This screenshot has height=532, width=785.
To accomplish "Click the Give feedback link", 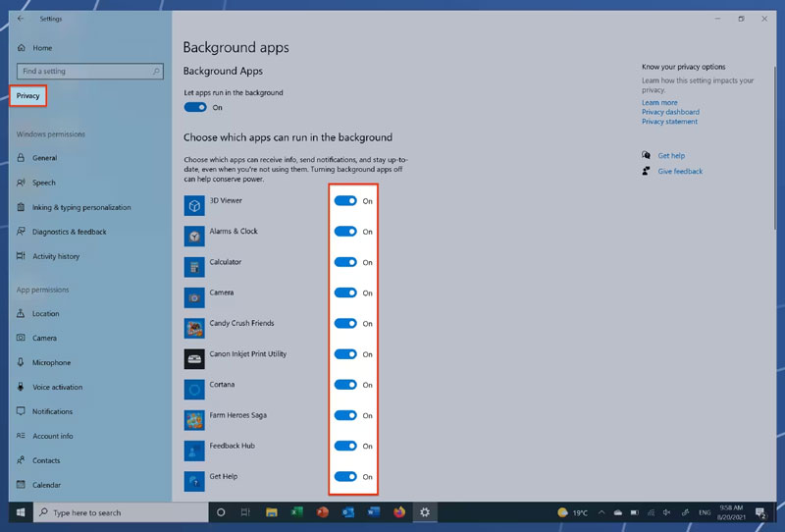I will pyautogui.click(x=680, y=172).
